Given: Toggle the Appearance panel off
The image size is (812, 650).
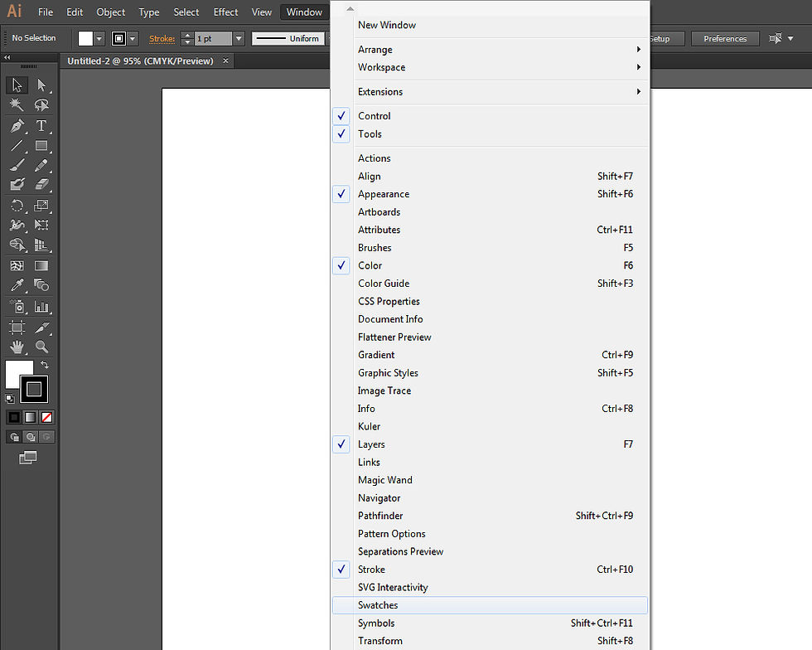Looking at the screenshot, I should (x=490, y=194).
